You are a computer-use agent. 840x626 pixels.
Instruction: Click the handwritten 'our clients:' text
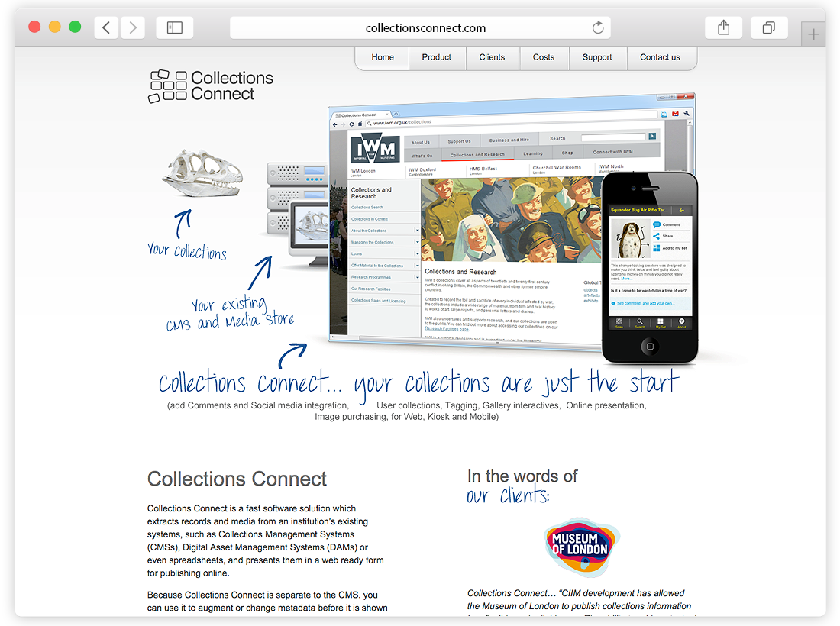point(508,495)
